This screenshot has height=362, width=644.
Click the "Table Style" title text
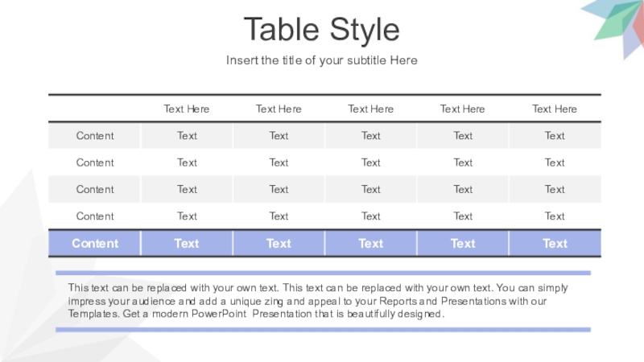[321, 30]
